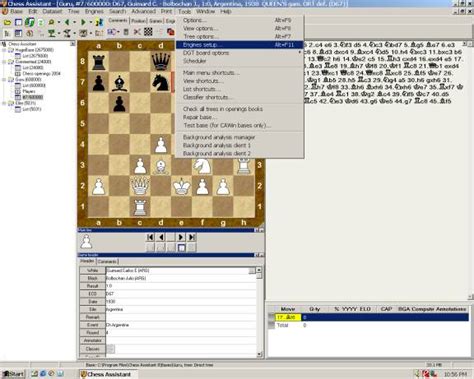Click the ECO field label button

[x=92, y=294]
